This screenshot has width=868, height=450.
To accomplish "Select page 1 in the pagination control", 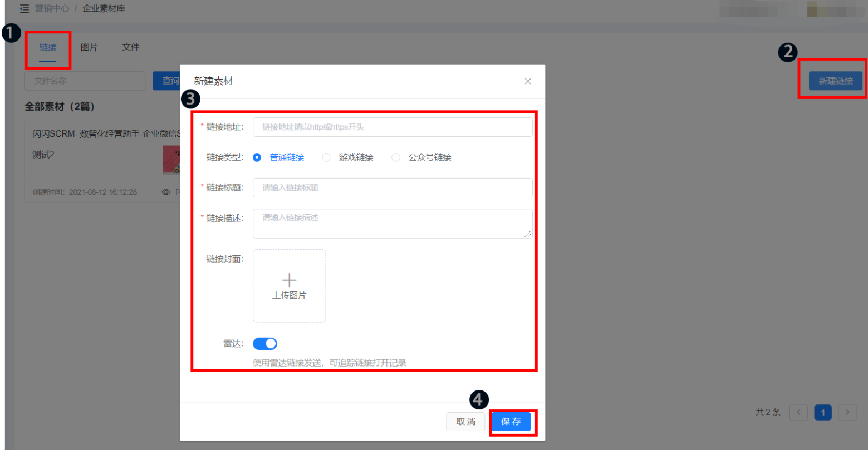I will click(822, 412).
